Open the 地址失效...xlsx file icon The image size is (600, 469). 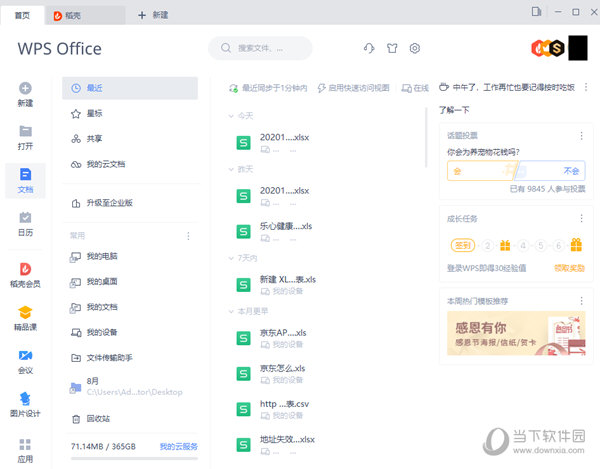pos(243,445)
